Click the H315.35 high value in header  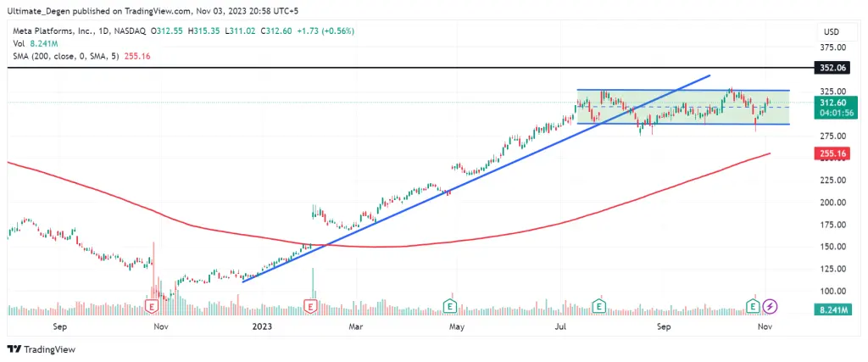point(204,31)
